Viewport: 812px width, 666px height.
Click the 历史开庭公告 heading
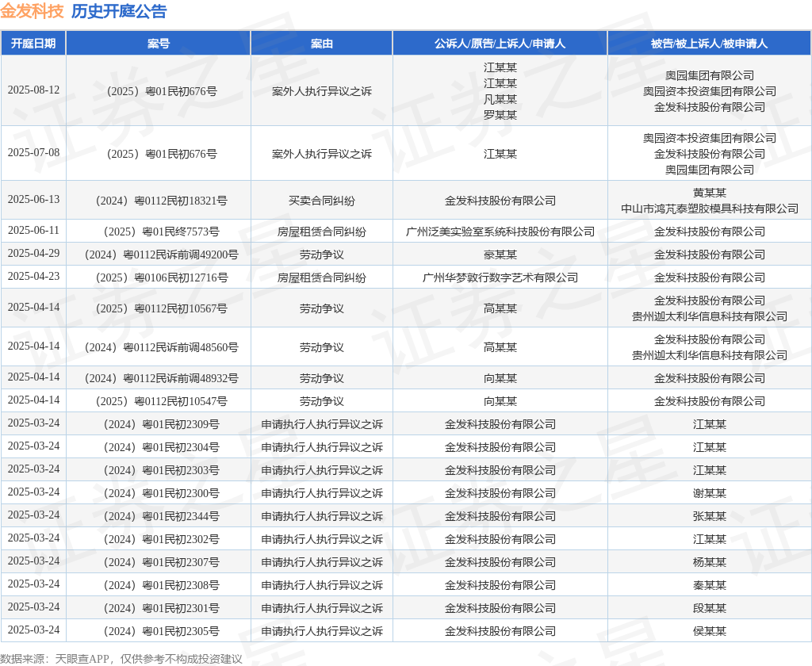pos(119,11)
